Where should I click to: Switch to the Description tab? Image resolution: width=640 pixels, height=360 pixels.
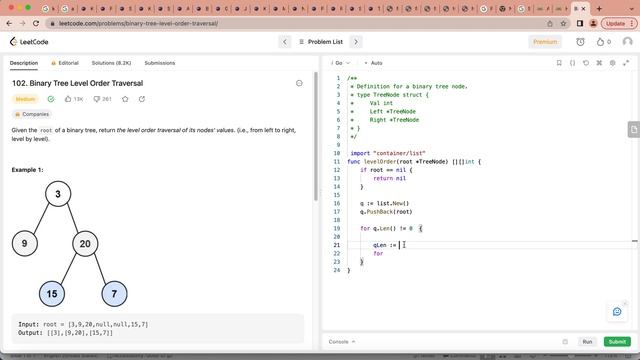(x=24, y=63)
